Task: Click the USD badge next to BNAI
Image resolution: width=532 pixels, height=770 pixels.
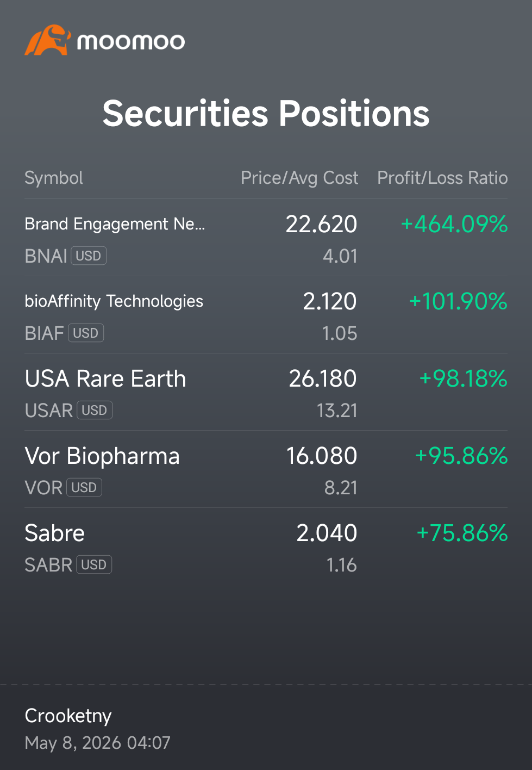Action: (x=89, y=256)
